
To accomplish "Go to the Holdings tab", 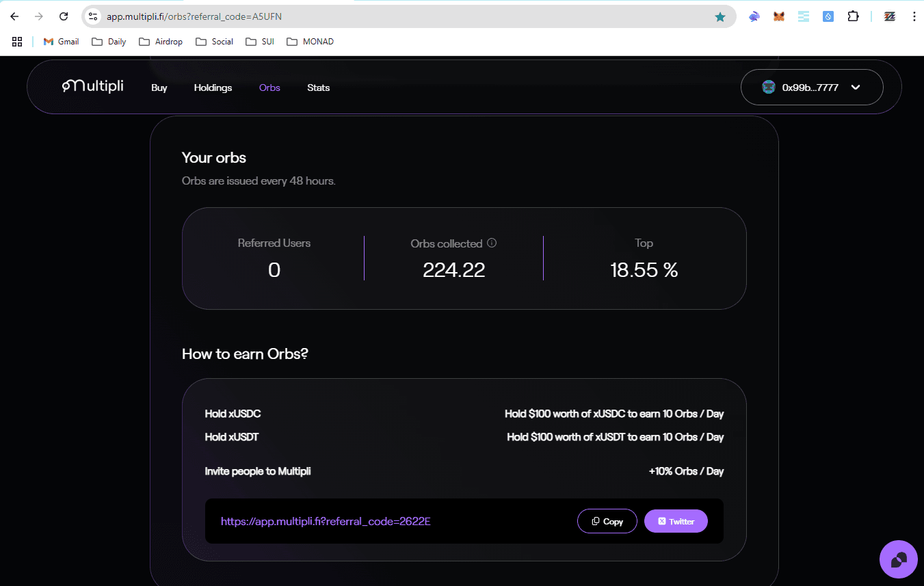I will 213,88.
